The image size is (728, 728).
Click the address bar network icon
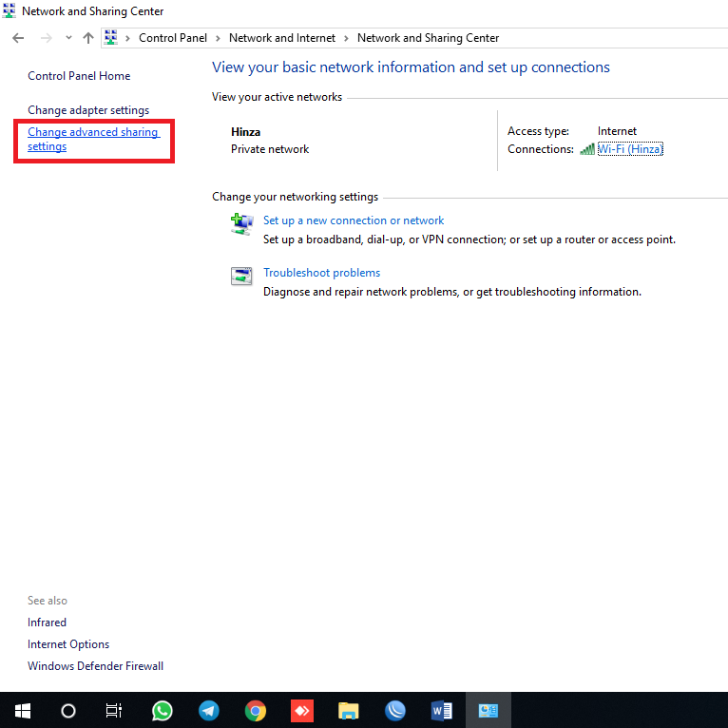110,38
